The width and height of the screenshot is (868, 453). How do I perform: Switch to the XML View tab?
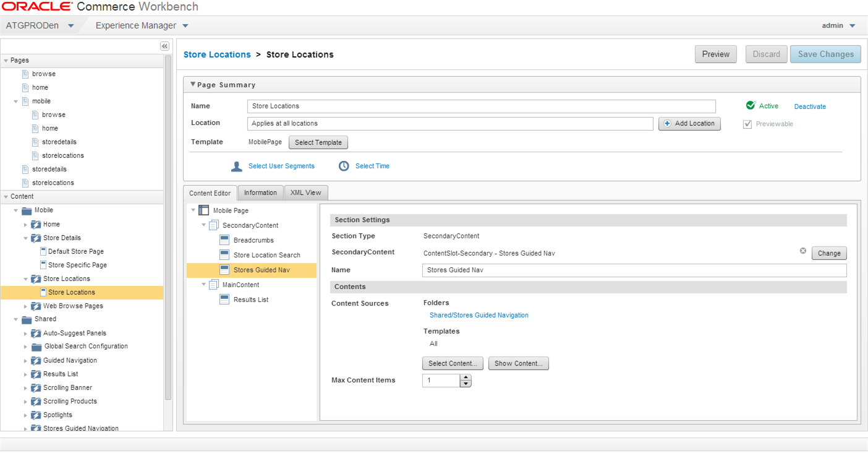306,192
